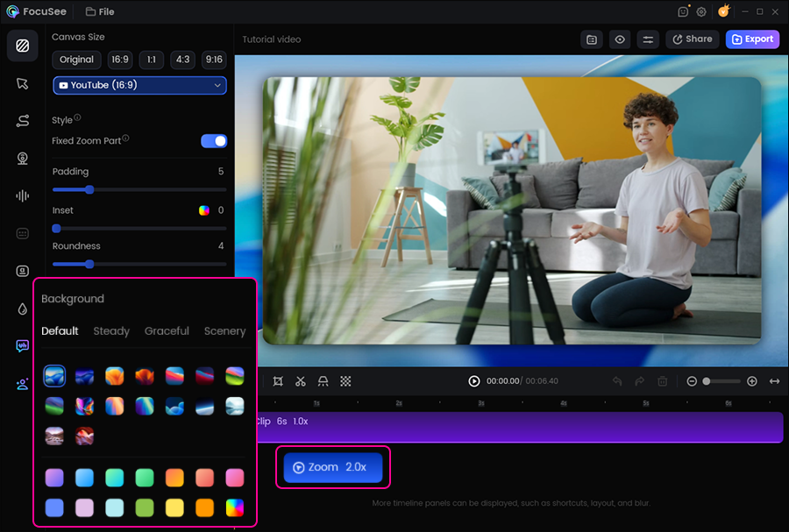Select the Zoom 2.0x timeline block
This screenshot has width=789, height=532.
pyautogui.click(x=333, y=467)
